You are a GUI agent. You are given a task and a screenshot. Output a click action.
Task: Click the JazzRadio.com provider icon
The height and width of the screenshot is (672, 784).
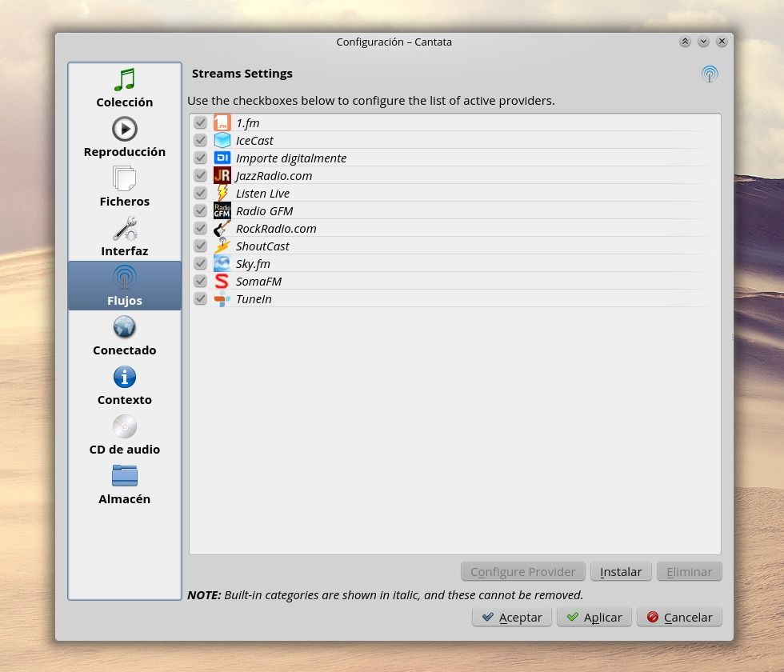click(x=222, y=175)
